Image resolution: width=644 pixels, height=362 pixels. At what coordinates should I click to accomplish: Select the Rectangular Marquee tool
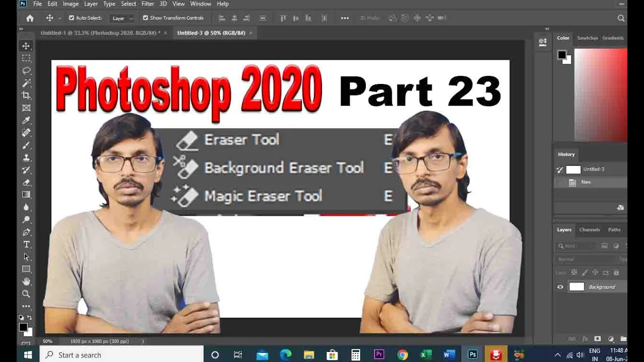point(26,58)
